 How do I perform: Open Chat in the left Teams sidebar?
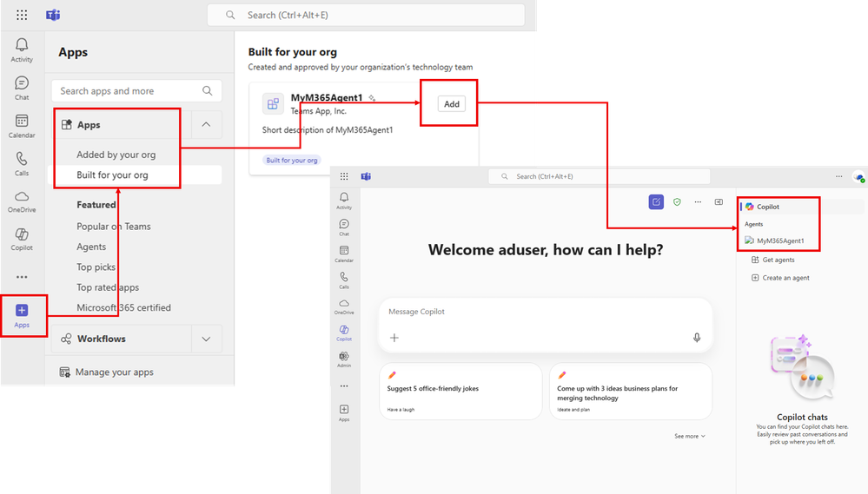coord(22,89)
